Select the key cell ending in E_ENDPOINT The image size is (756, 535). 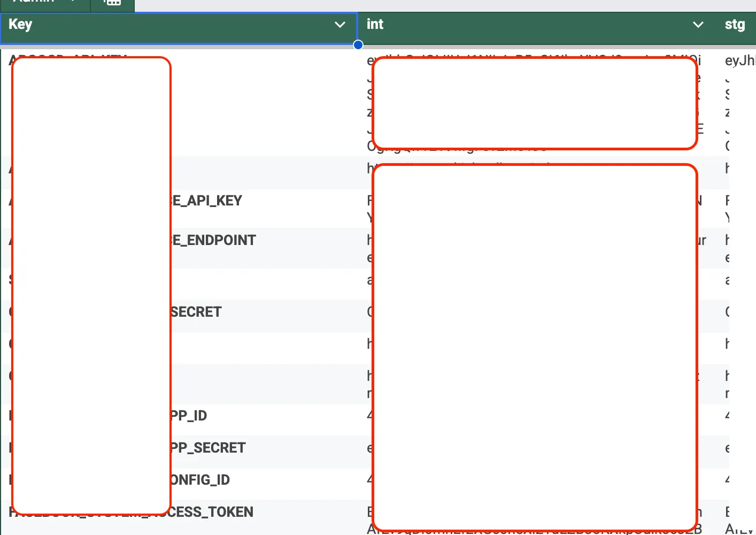coord(214,241)
